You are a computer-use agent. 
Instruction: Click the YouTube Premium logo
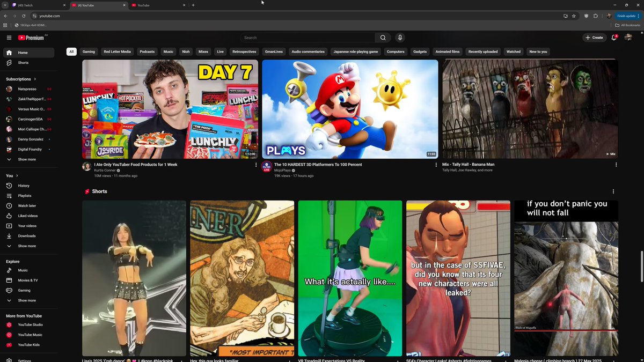point(32,38)
